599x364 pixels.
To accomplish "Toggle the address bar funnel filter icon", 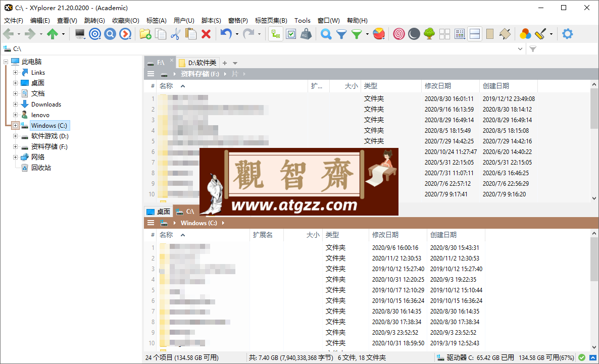I will coord(533,49).
